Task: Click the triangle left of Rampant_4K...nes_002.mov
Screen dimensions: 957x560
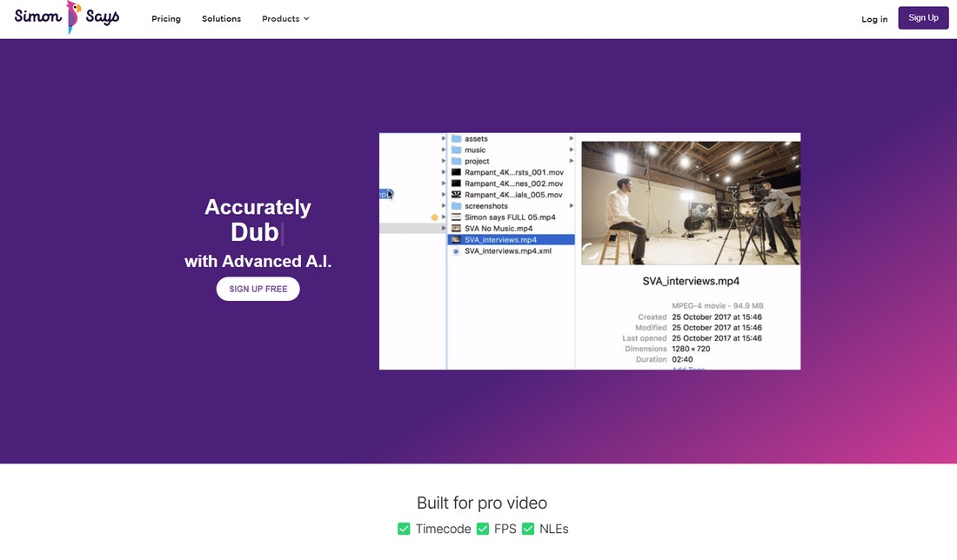Action: 444,183
